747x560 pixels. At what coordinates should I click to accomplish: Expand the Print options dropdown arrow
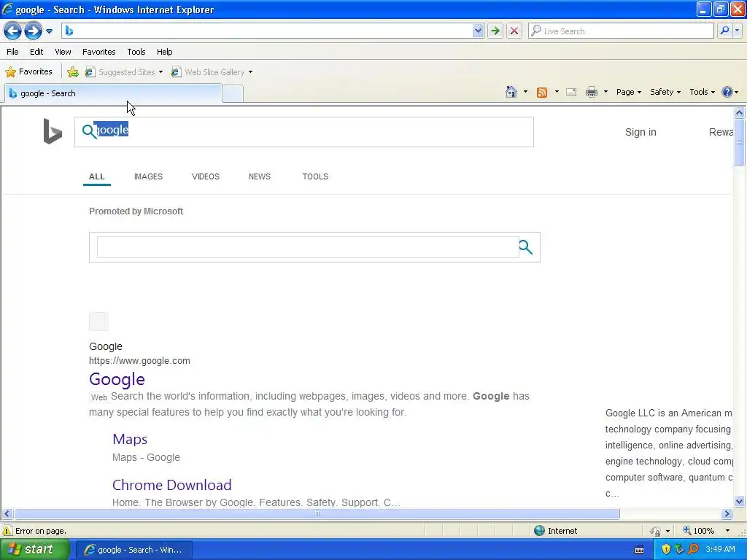pos(606,92)
